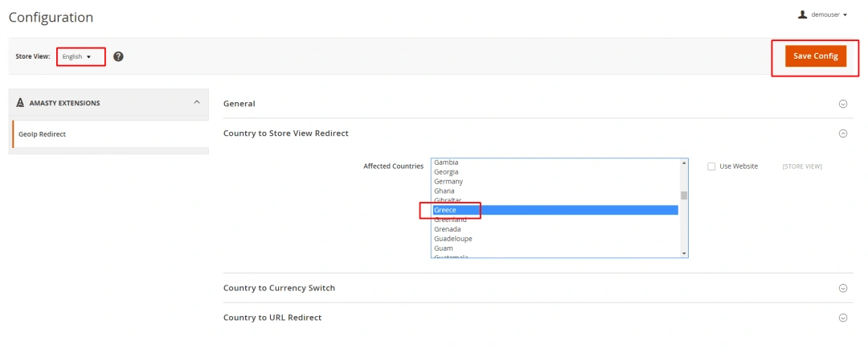The width and height of the screenshot is (868, 349).
Task: Collapse Country to Store View Redirect section
Action: pyautogui.click(x=843, y=133)
